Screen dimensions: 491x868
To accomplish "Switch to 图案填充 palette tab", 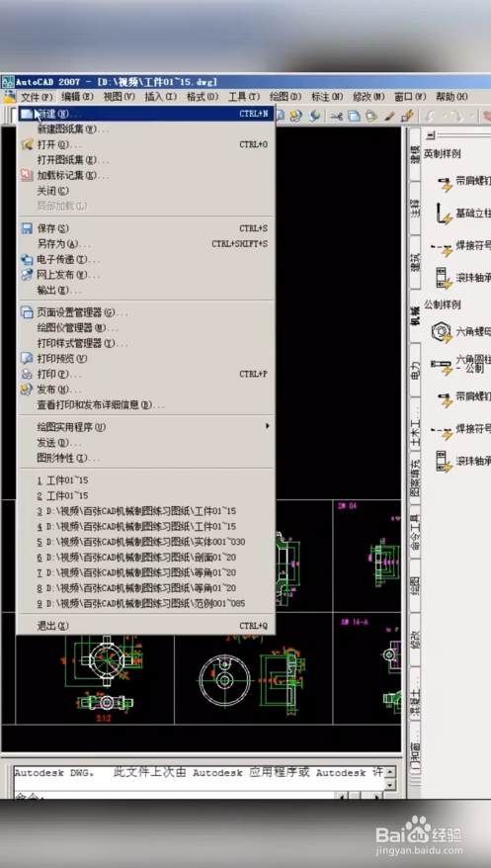I will tap(415, 477).
